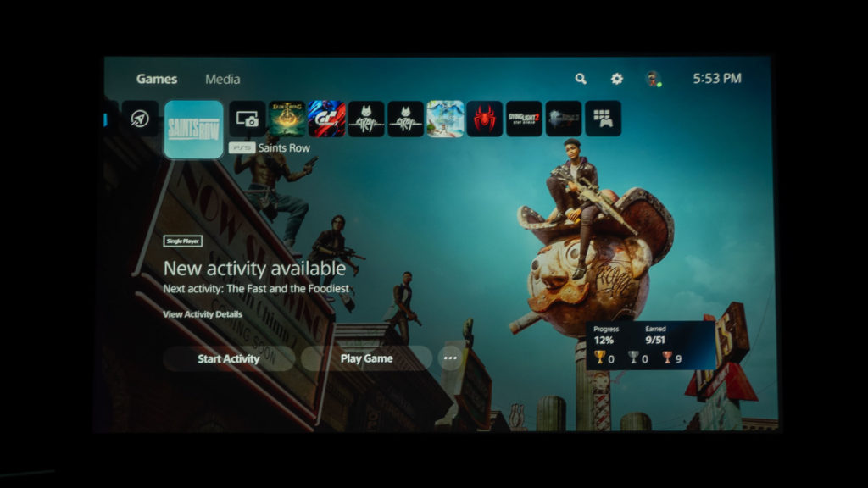Select the Dying Light 2 tile
The image size is (868, 488).
(524, 119)
